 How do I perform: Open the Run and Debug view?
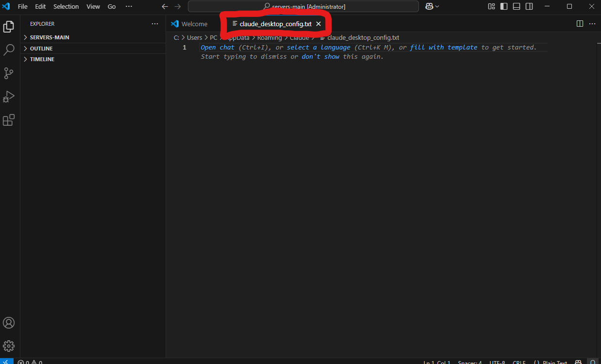[x=9, y=97]
